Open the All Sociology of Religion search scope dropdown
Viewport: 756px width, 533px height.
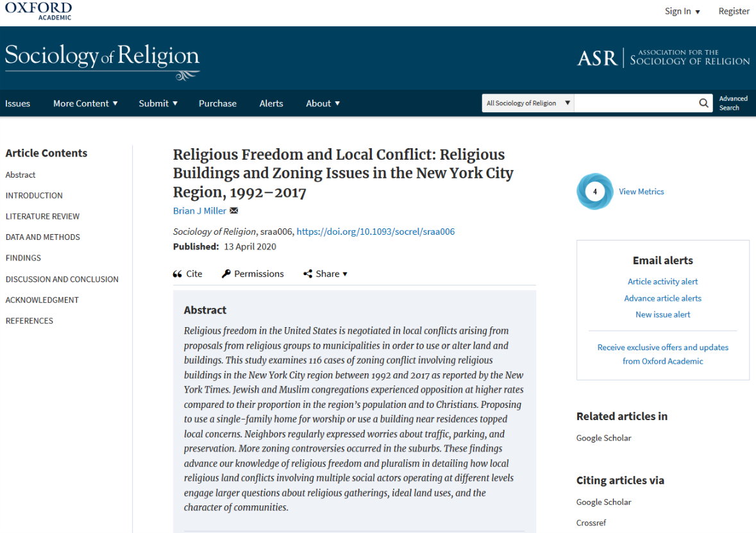coord(527,103)
